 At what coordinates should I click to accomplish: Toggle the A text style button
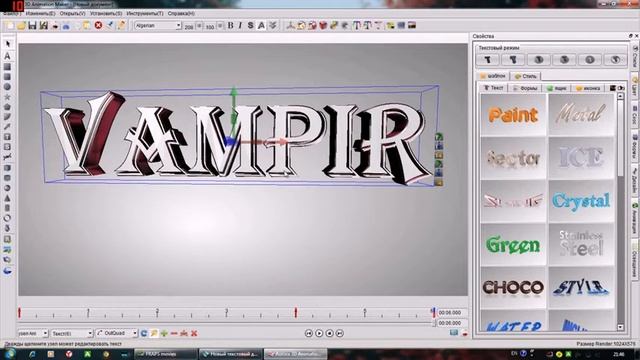coord(261,25)
